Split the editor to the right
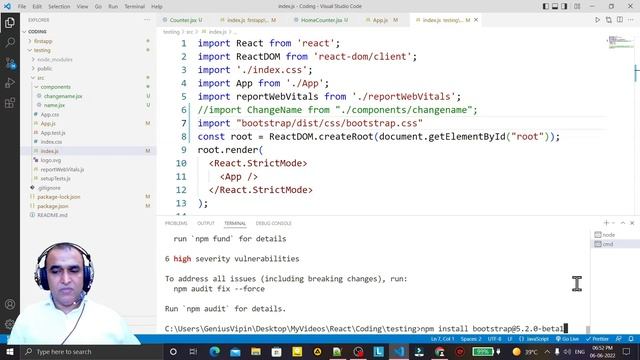Image resolution: width=640 pixels, height=360 pixels. point(620,20)
